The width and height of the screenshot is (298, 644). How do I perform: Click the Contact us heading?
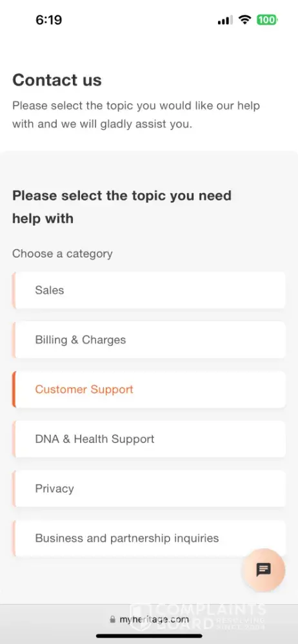point(57,80)
